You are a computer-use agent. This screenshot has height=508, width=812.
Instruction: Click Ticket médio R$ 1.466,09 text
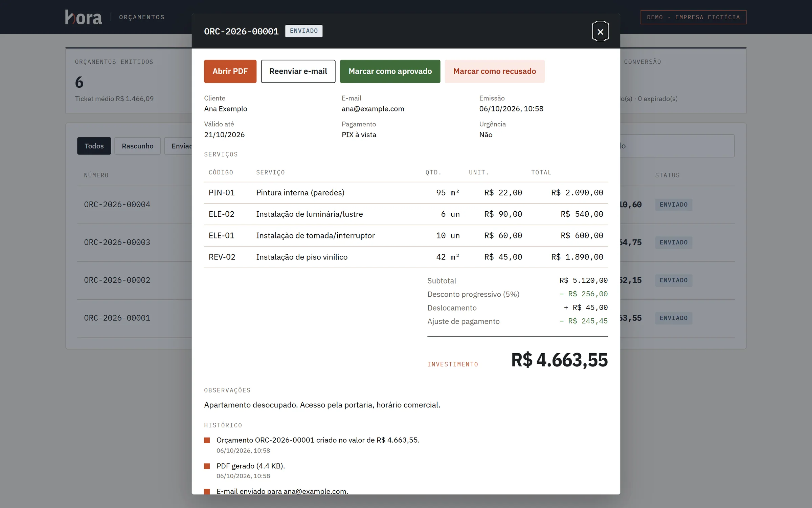click(x=114, y=99)
